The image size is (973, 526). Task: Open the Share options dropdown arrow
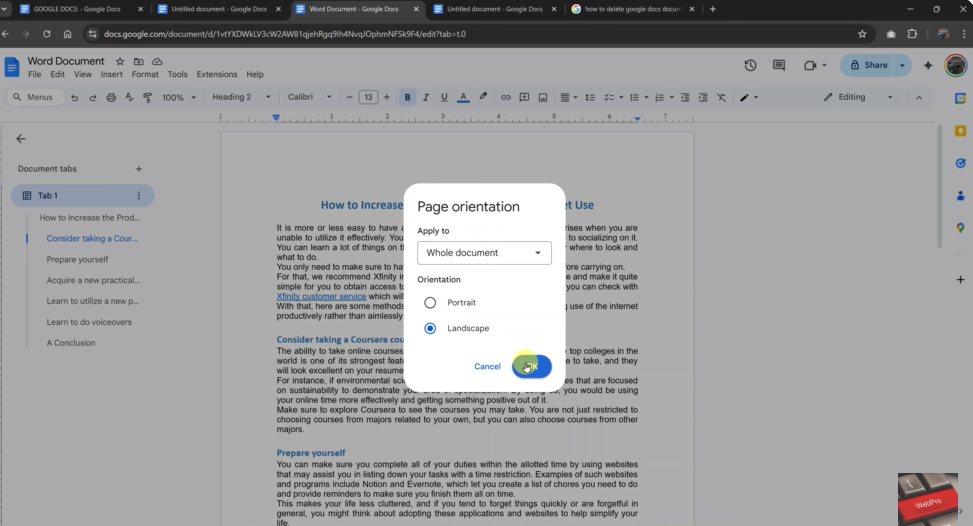[x=902, y=65]
